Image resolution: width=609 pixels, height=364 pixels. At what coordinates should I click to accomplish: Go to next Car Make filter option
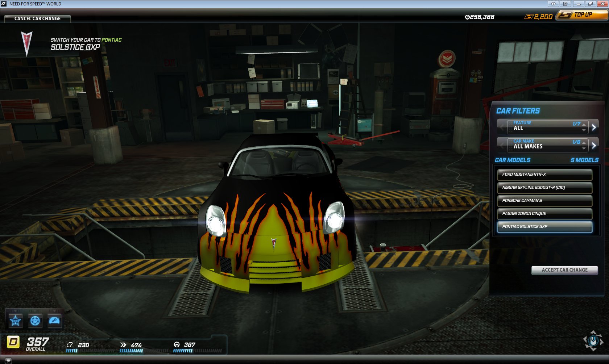594,146
